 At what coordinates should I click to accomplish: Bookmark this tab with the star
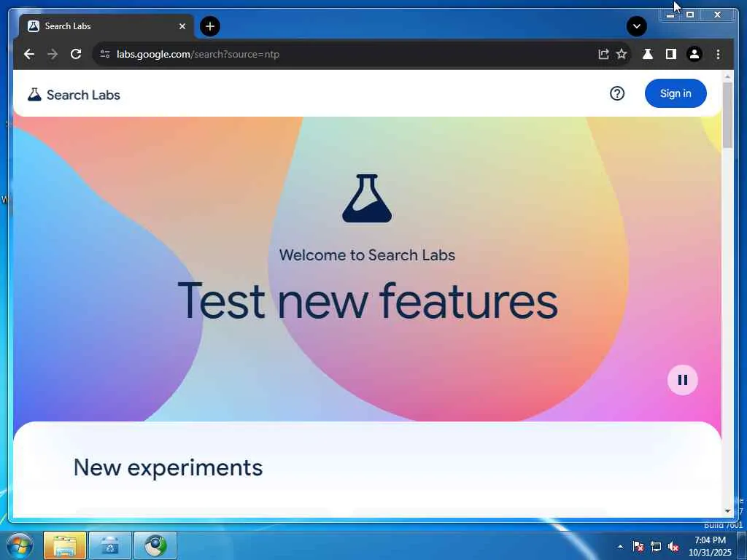(622, 54)
